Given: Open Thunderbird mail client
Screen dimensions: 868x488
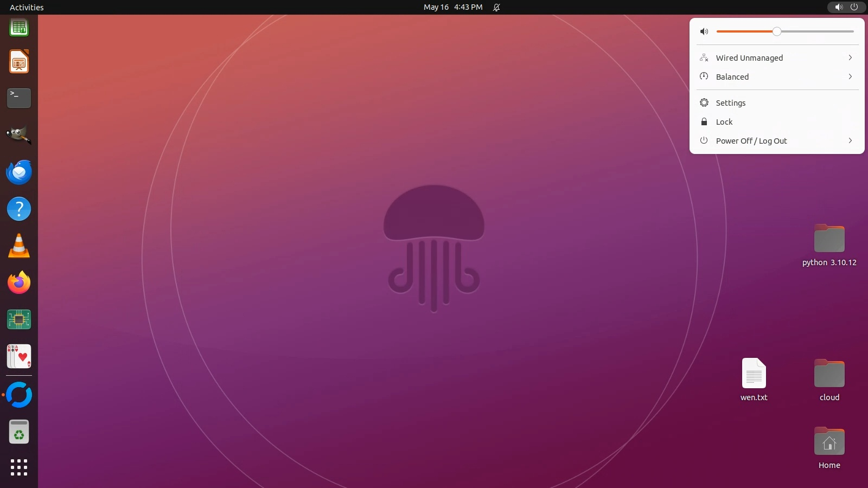Looking at the screenshot, I should (19, 172).
